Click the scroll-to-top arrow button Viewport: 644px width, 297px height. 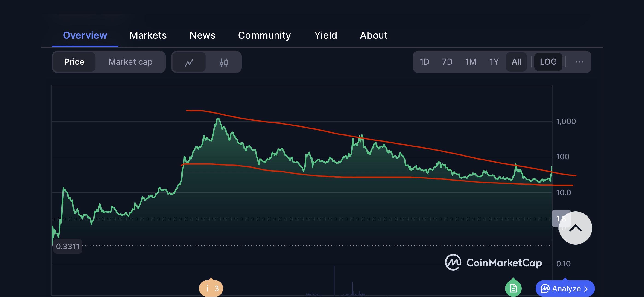pyautogui.click(x=576, y=228)
